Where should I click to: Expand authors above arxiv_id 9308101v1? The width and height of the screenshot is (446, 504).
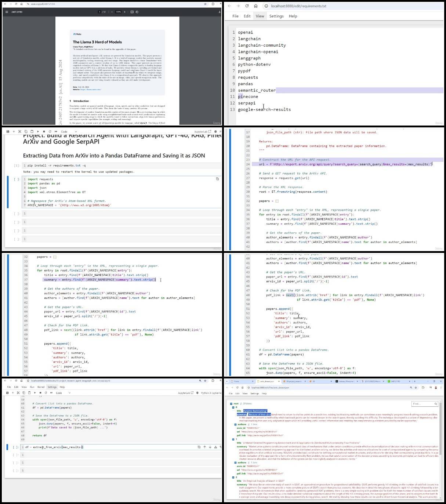point(235,424)
